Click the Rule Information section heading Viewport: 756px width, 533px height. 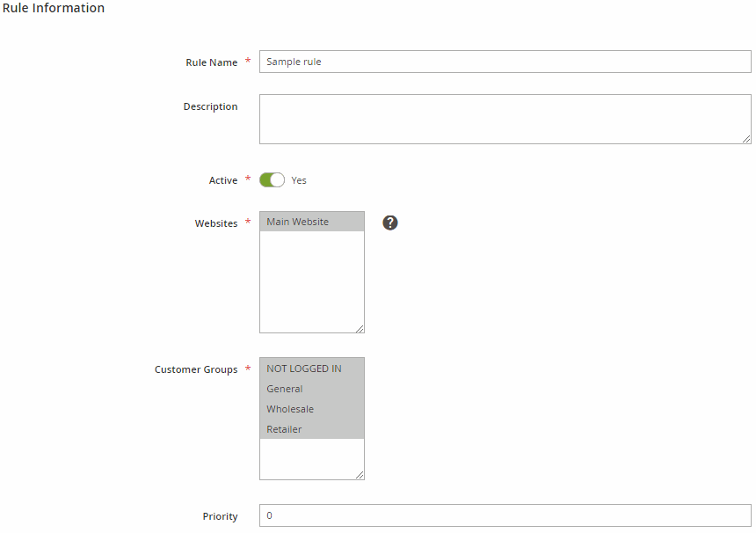click(x=54, y=8)
